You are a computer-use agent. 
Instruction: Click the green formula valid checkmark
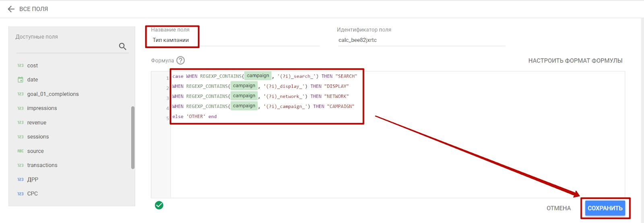[159, 205]
